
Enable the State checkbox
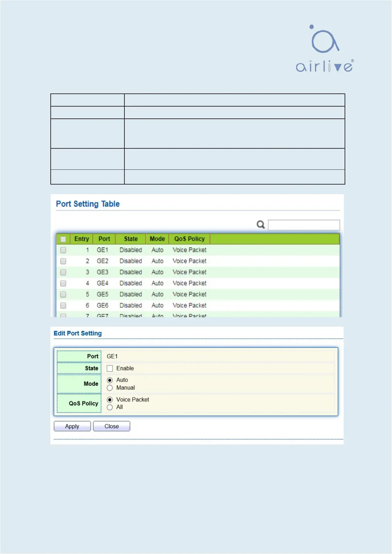[110, 368]
